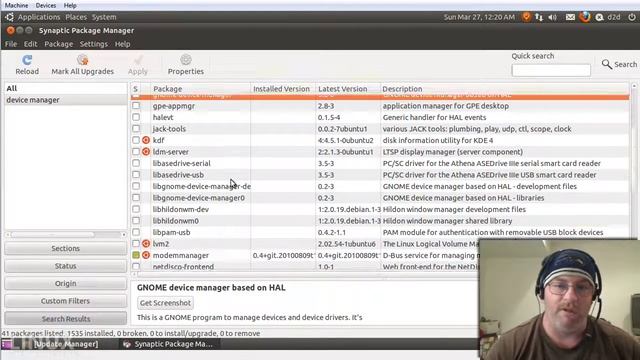Select the netdisco-frontend package row
640x360 pixels.
304,267
